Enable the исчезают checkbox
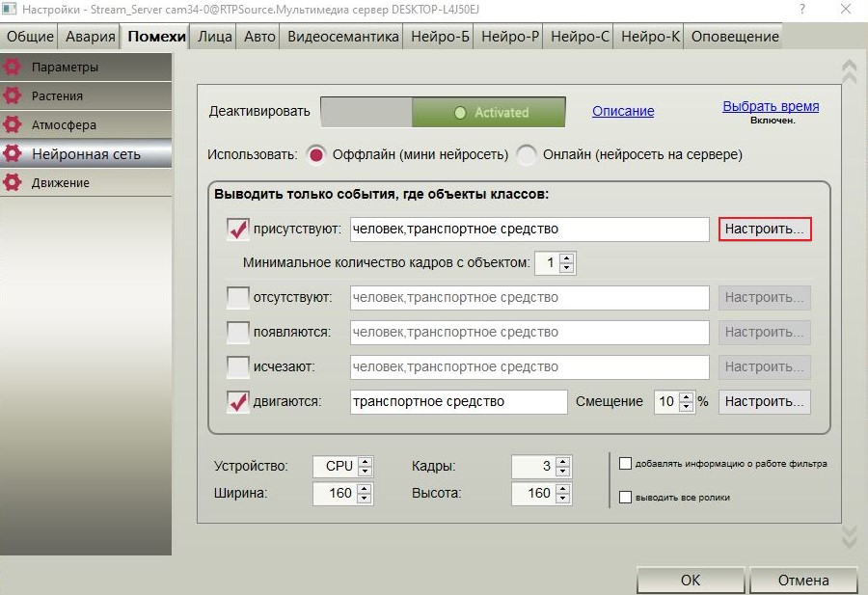The height and width of the screenshot is (595, 868). 238,366
